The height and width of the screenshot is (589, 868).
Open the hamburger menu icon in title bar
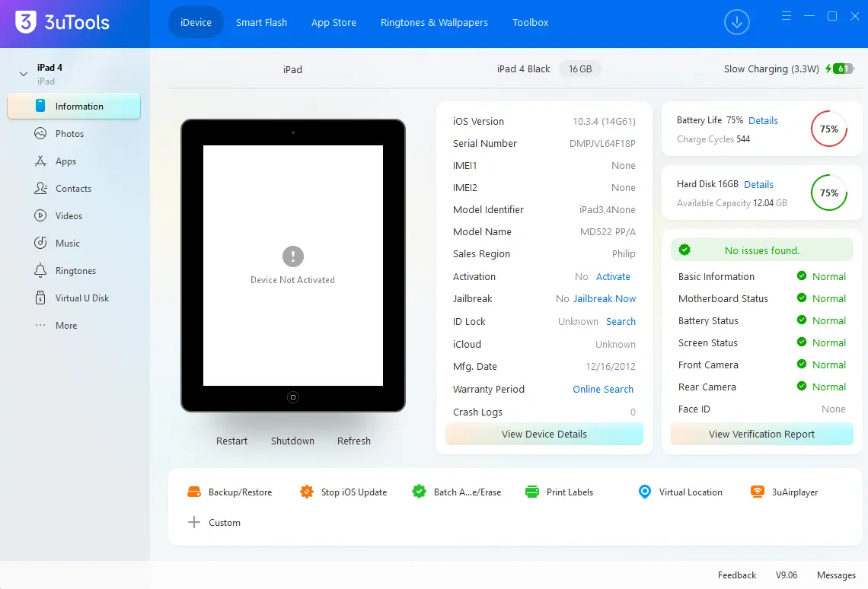click(x=786, y=16)
